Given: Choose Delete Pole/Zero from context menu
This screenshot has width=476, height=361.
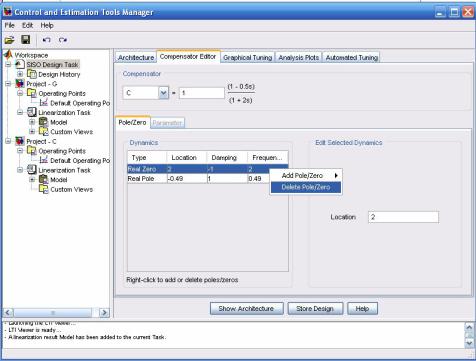Looking at the screenshot, I should point(306,187).
